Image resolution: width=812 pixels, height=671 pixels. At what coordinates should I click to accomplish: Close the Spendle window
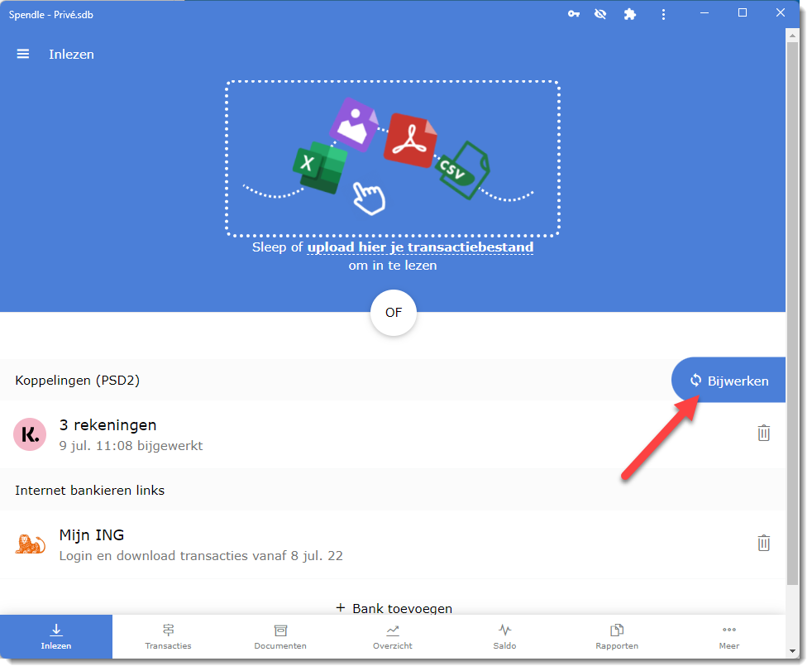(x=781, y=13)
